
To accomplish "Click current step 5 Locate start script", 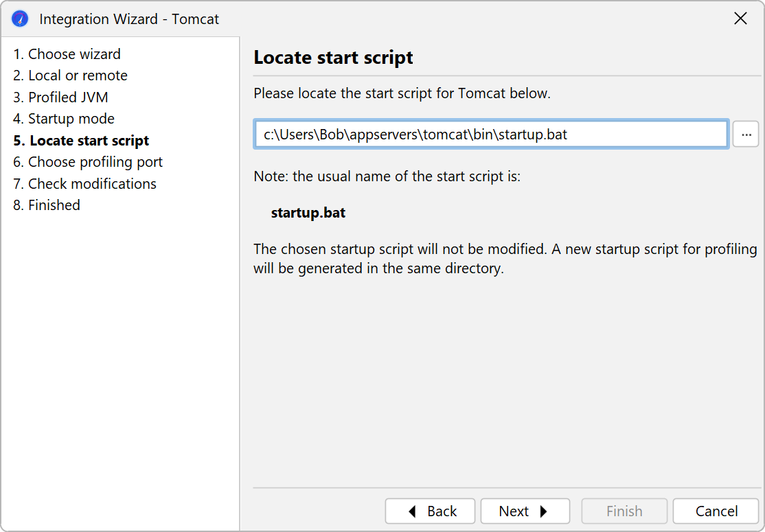I will pyautogui.click(x=81, y=141).
